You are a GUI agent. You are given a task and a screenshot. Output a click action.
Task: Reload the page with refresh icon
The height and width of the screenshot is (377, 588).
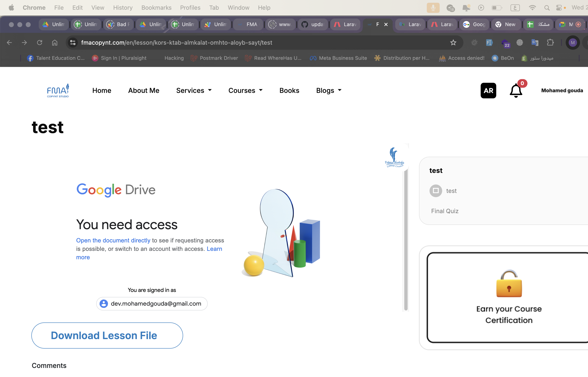coord(39,43)
